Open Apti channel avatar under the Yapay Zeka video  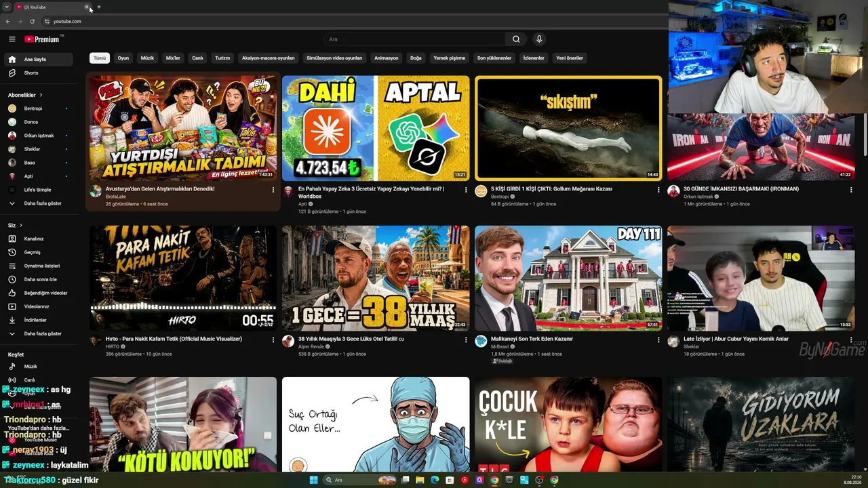coord(288,191)
